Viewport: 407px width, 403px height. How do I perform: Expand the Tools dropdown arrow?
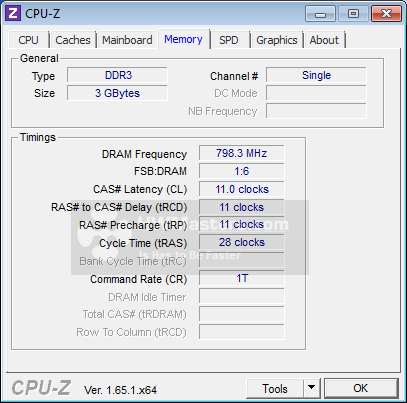point(312,389)
